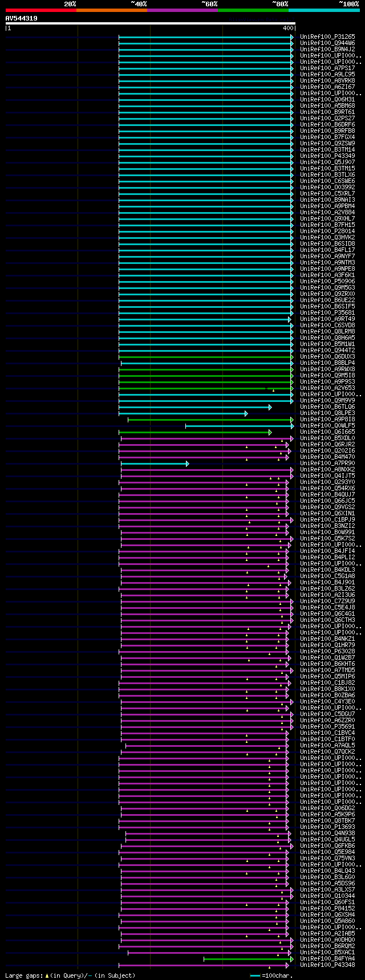Click the green alignment bar for A9RWX8

click(x=206, y=369)
